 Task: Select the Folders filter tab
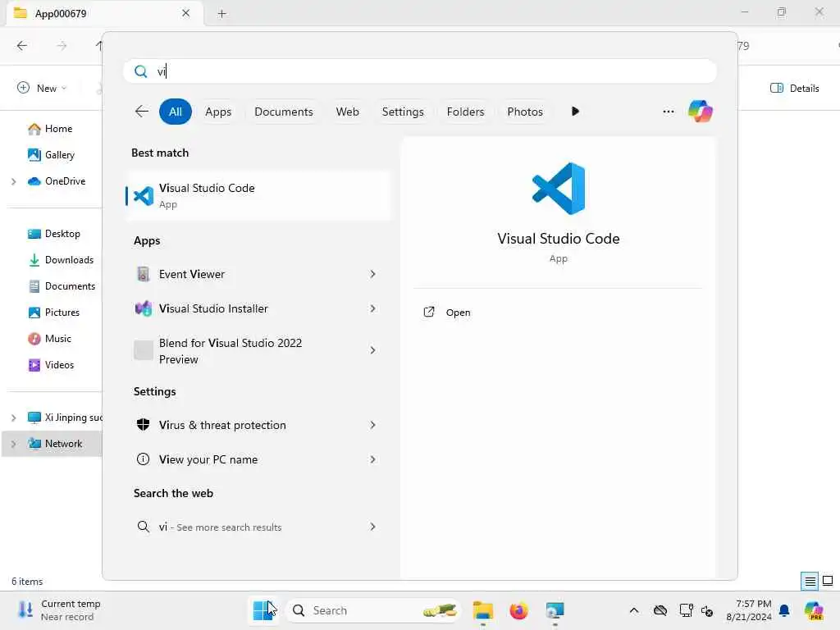tap(466, 112)
